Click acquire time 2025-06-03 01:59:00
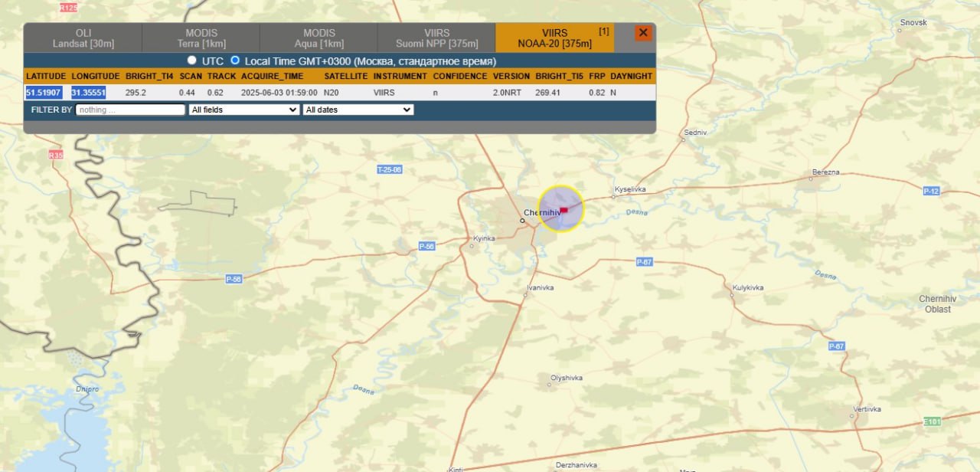 (x=279, y=93)
